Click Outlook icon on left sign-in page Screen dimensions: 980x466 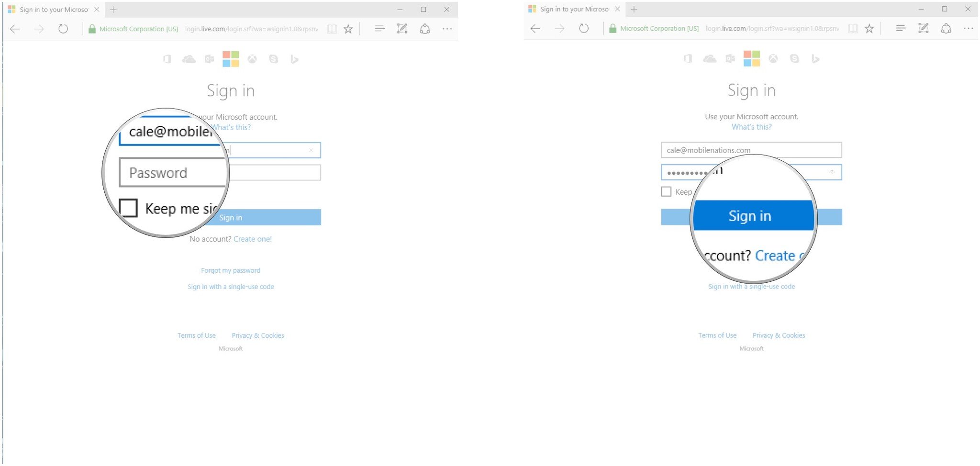tap(210, 59)
